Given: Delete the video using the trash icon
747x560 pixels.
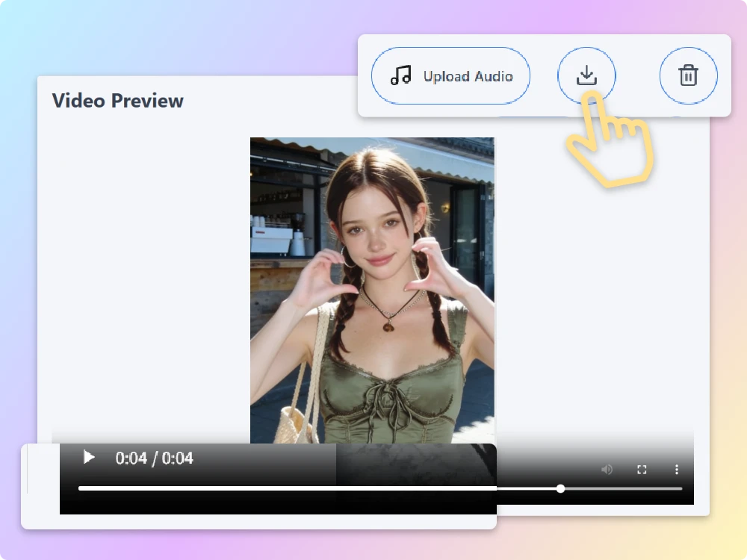Looking at the screenshot, I should (x=689, y=75).
